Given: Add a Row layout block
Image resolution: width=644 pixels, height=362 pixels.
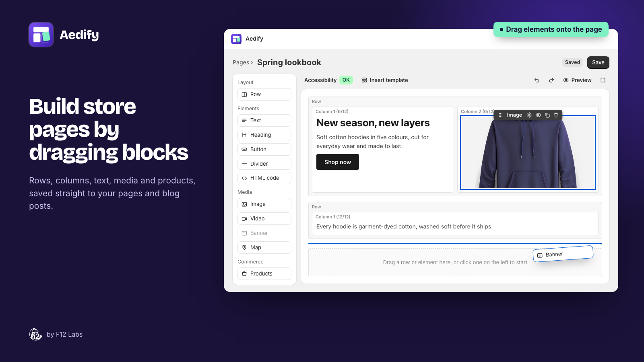Looking at the screenshot, I should (x=264, y=94).
